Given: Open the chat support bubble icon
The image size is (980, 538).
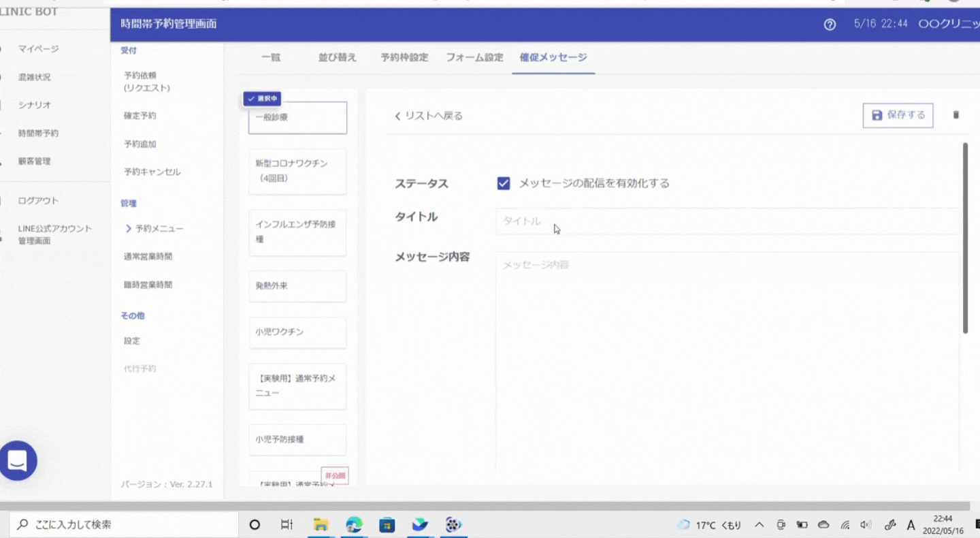Looking at the screenshot, I should tap(18, 461).
